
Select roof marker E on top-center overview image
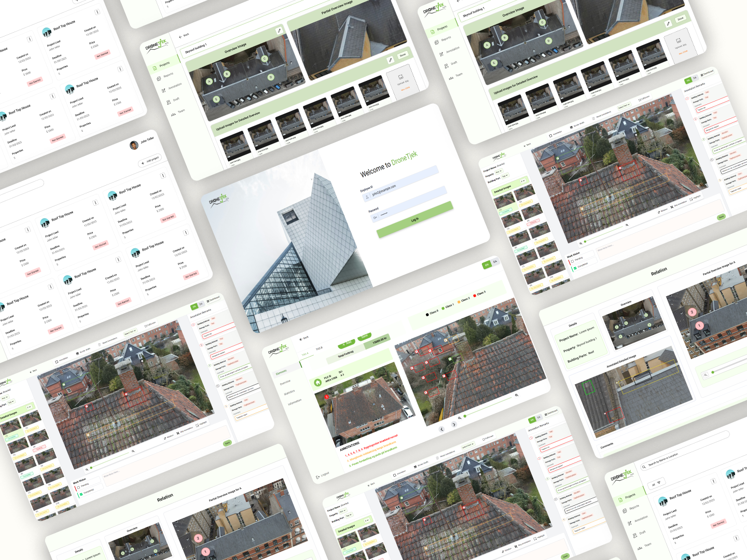[x=216, y=100]
